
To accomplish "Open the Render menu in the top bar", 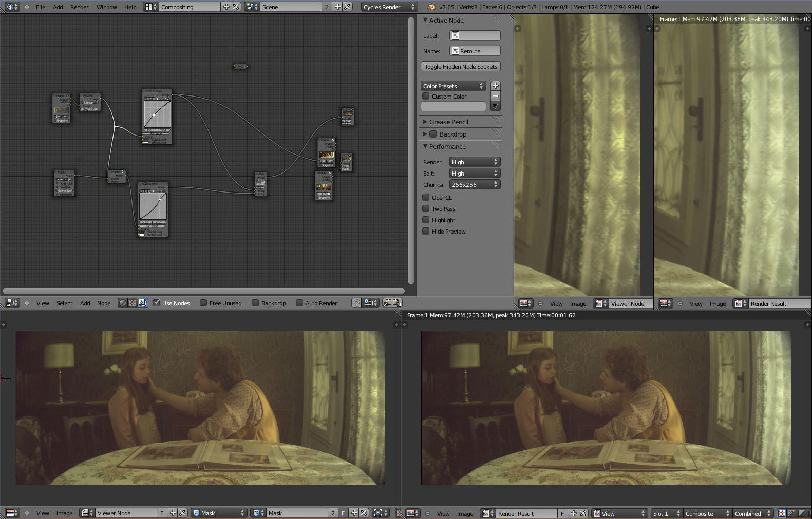I will coord(79,7).
